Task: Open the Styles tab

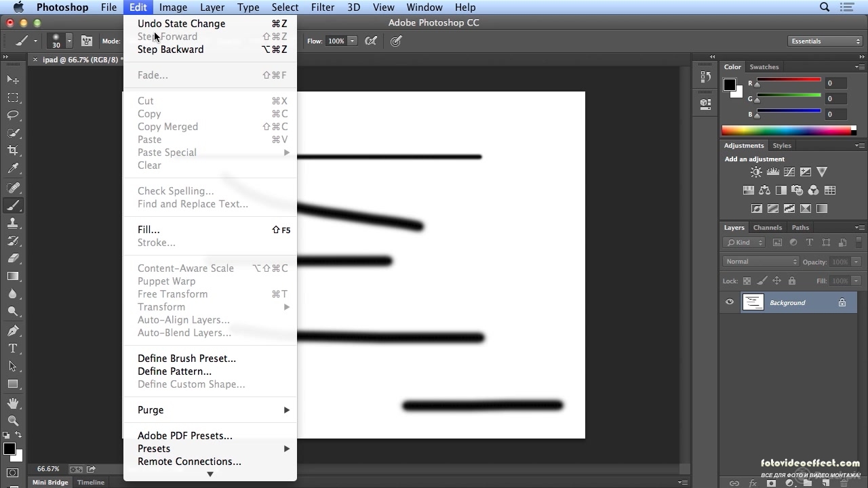Action: (782, 146)
